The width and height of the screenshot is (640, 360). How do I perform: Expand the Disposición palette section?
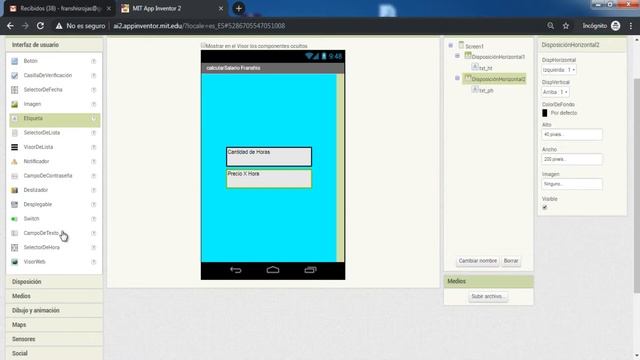(x=54, y=282)
